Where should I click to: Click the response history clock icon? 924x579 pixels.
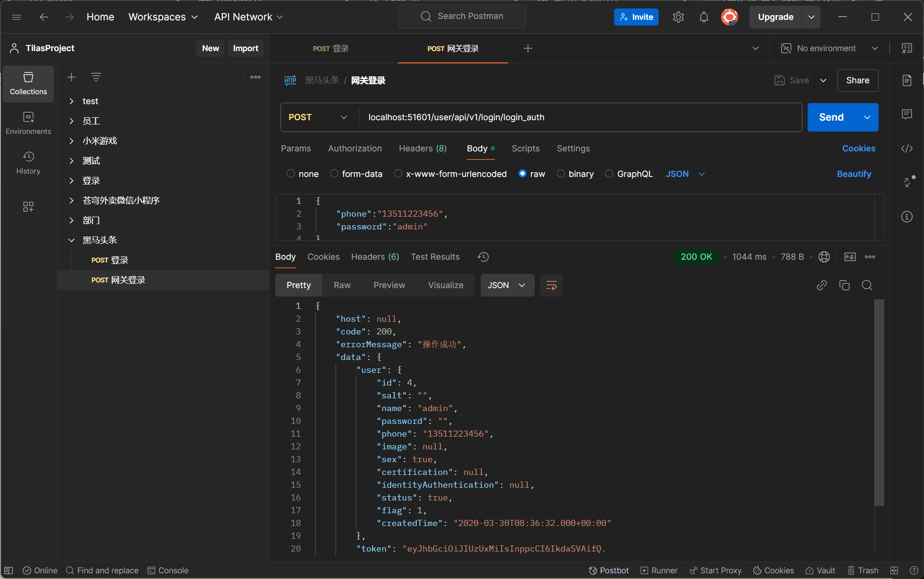pos(483,257)
